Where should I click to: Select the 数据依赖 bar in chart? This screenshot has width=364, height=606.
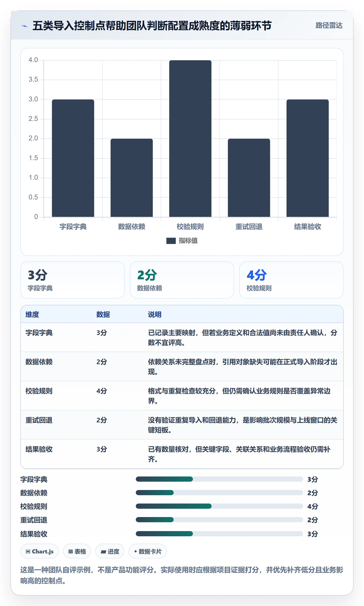point(132,178)
